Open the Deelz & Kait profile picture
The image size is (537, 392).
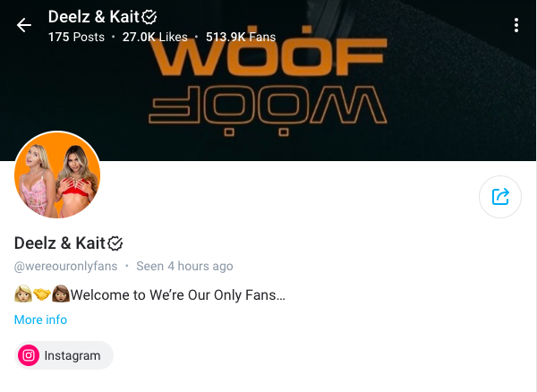coord(57,175)
